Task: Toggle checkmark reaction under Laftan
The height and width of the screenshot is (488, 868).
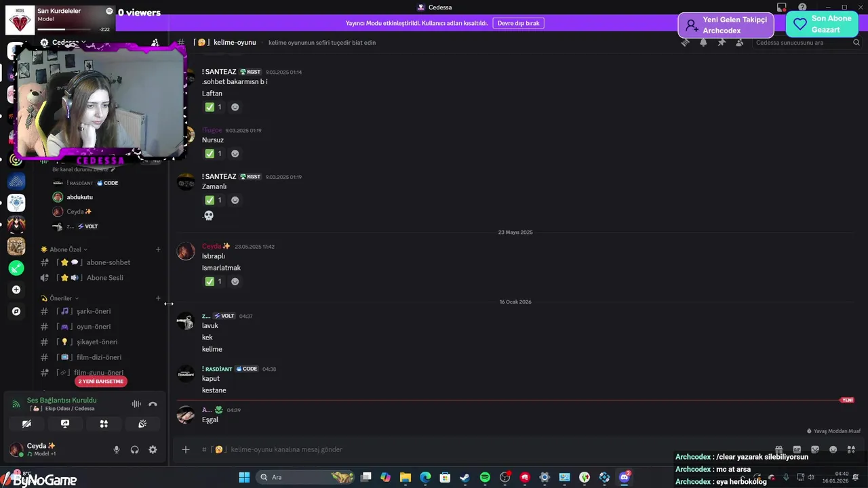Action: tap(214, 107)
